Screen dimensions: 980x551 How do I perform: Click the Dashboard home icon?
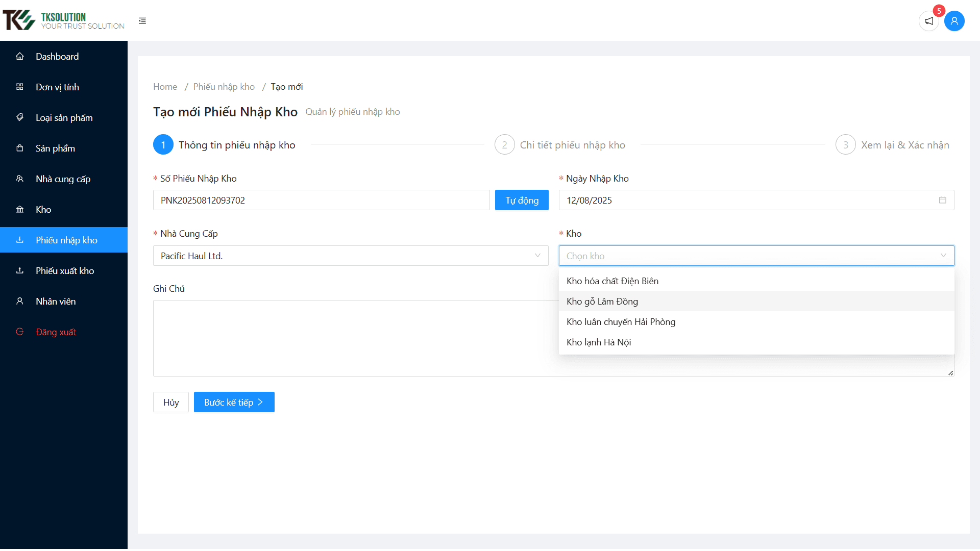tap(20, 56)
